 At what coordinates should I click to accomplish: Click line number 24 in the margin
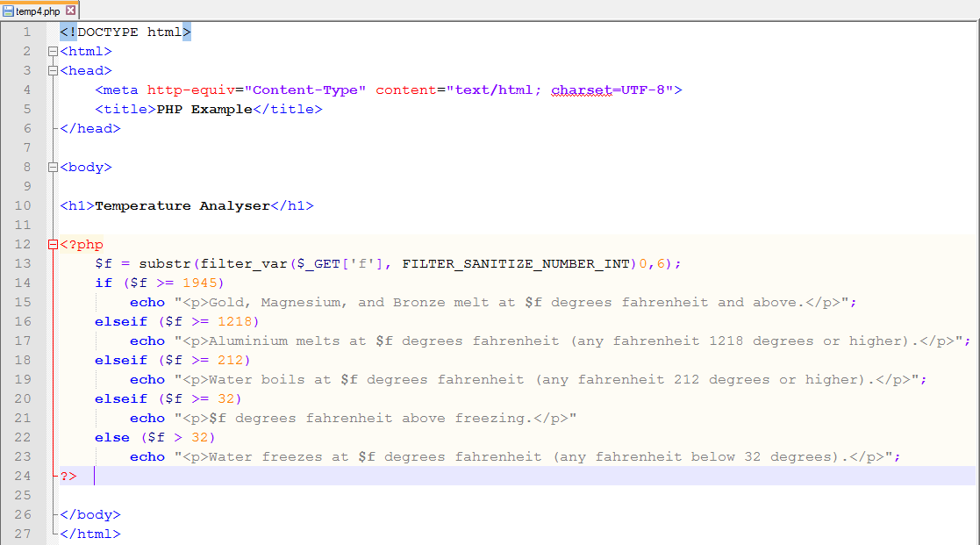click(23, 476)
